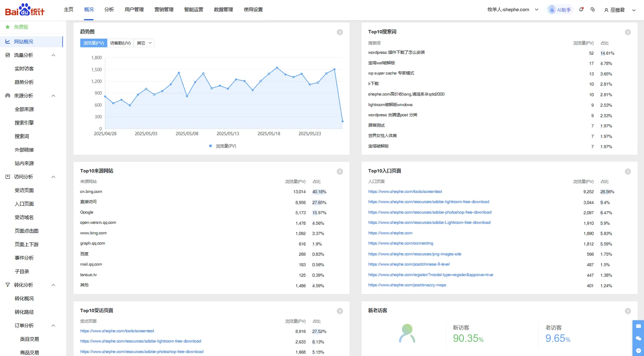Open details arrow for 新老访客 panel
This screenshot has width=644, height=356.
(628, 311)
